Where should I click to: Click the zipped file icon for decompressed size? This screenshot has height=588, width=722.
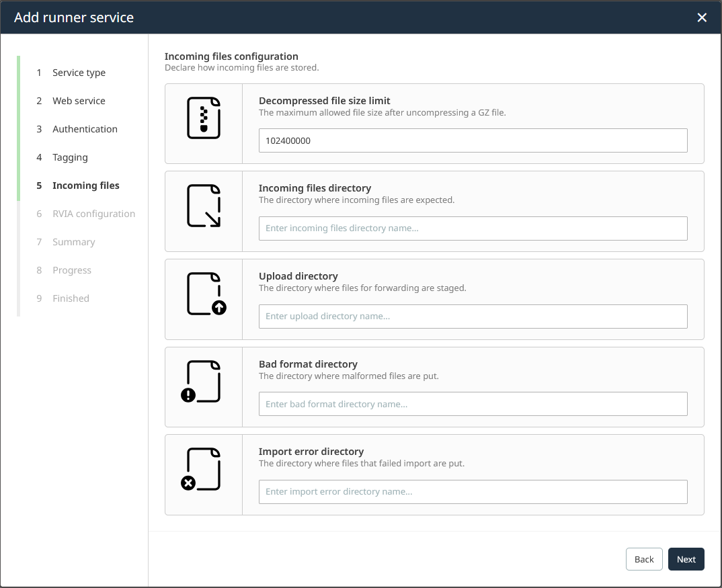(204, 118)
